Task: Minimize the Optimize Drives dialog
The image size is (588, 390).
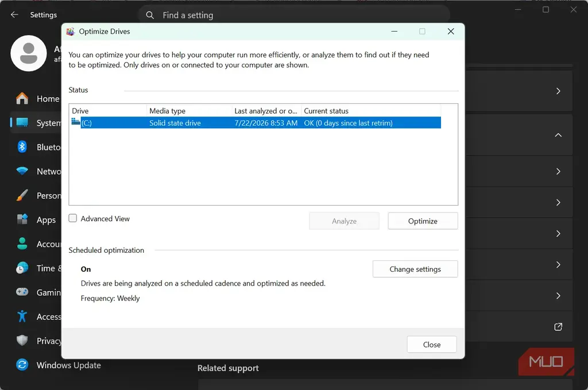Action: tap(394, 32)
